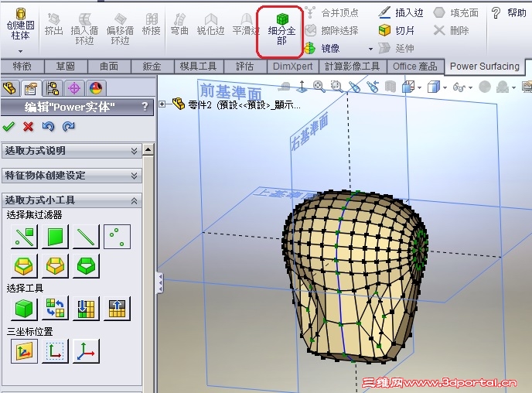Click the shrink selection down-arrow tool

86,309
